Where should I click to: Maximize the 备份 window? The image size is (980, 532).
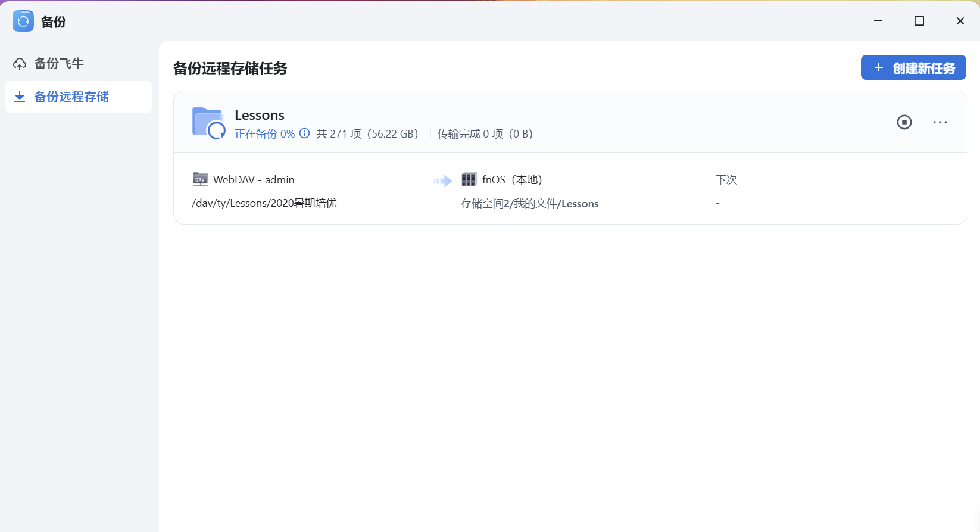(x=919, y=21)
